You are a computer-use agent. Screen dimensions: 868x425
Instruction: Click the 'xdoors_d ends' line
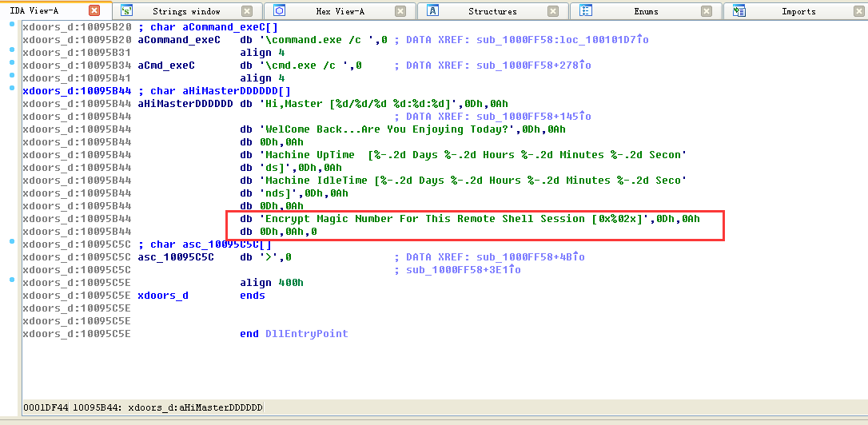click(201, 296)
